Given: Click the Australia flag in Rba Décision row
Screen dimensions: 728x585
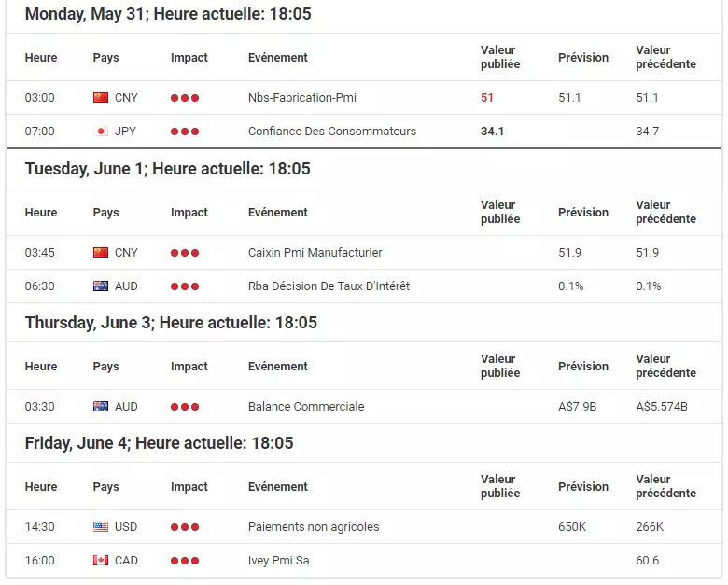Looking at the screenshot, I should click(101, 286).
